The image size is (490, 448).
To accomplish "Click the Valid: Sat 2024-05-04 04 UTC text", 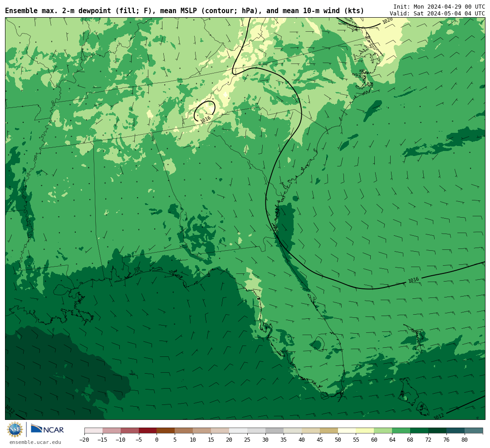I will [x=437, y=14].
